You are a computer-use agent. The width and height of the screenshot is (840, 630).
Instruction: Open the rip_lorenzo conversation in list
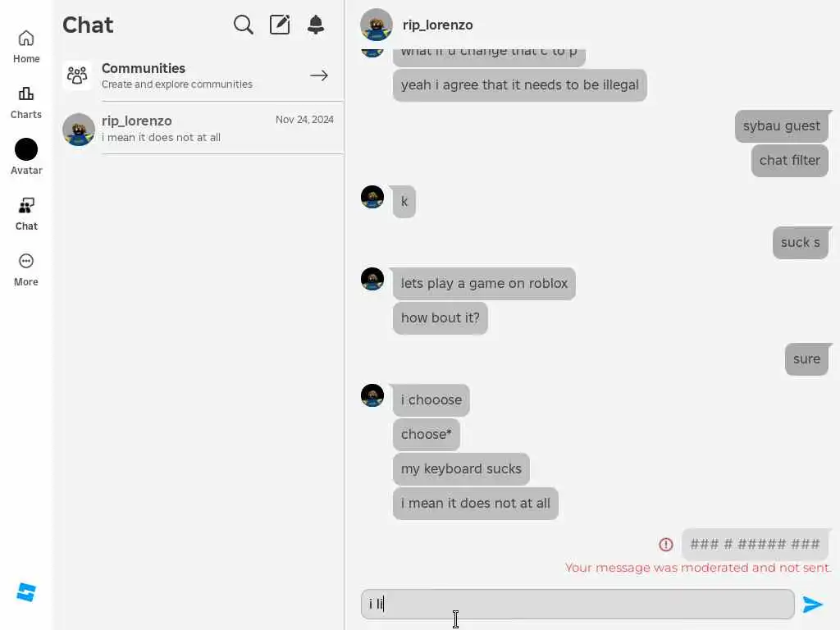pos(199,129)
